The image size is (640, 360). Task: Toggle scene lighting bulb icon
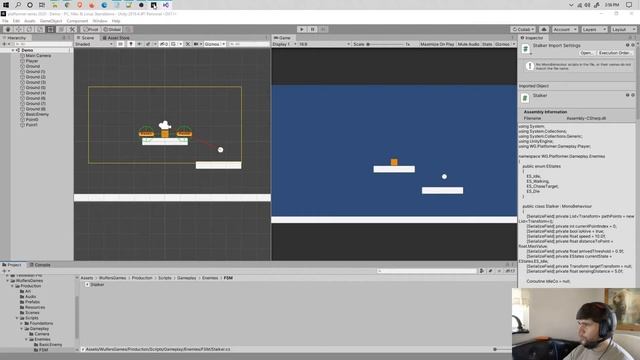pos(131,44)
